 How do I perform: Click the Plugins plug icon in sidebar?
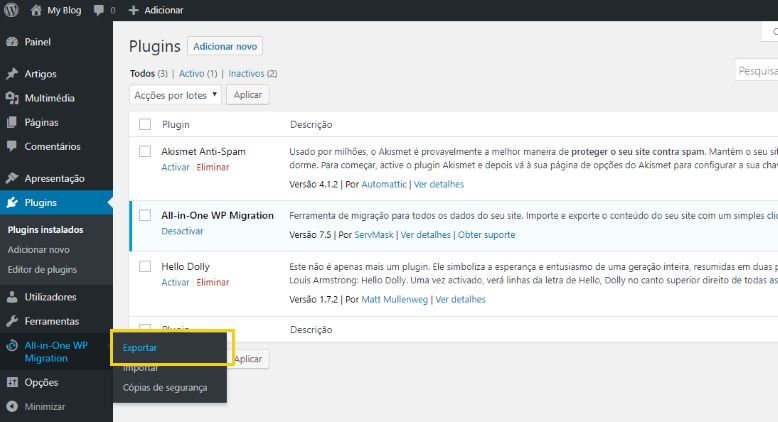[12, 202]
